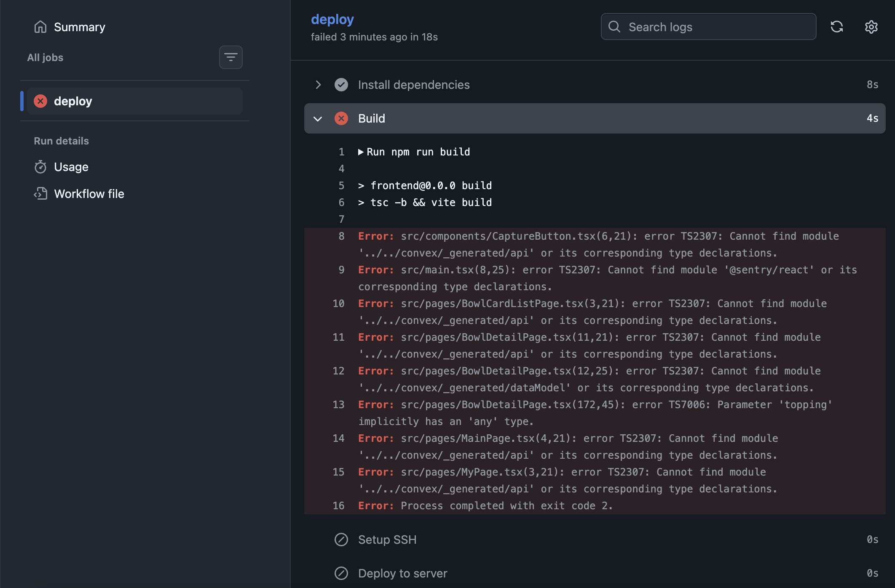The width and height of the screenshot is (895, 588).
Task: Open the Workflow file link
Action: click(x=89, y=194)
